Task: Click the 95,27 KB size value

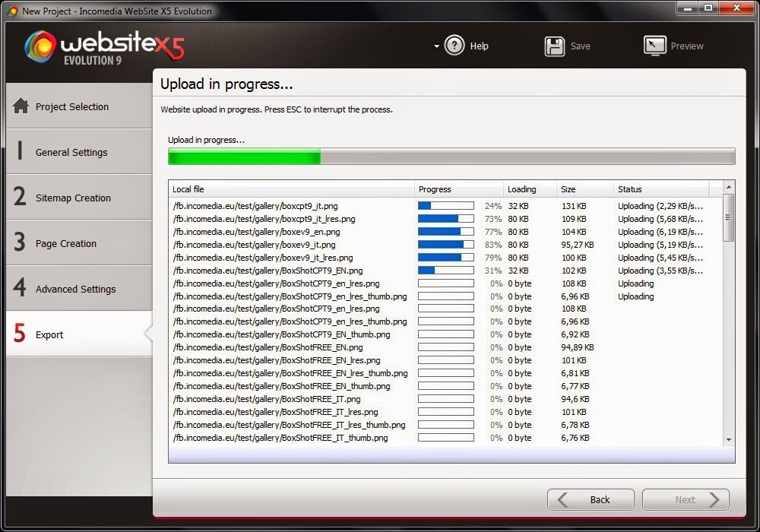Action: (x=578, y=245)
